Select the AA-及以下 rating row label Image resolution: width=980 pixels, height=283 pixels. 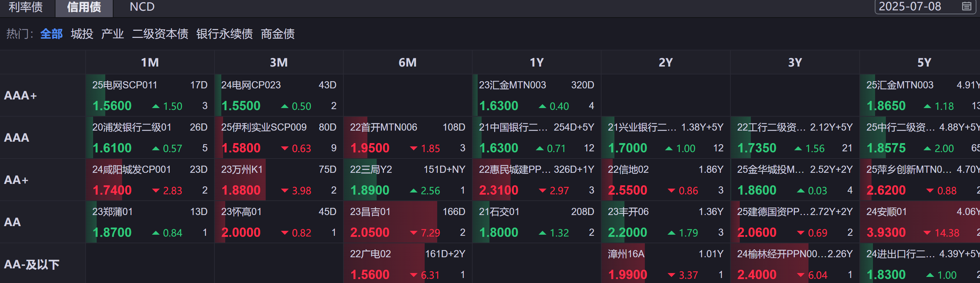pyautogui.click(x=32, y=264)
